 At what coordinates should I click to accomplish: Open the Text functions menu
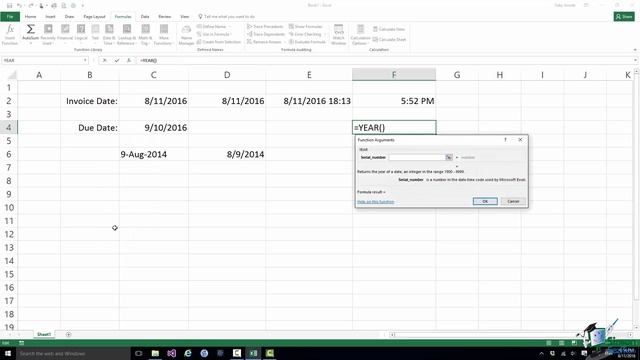click(95, 34)
